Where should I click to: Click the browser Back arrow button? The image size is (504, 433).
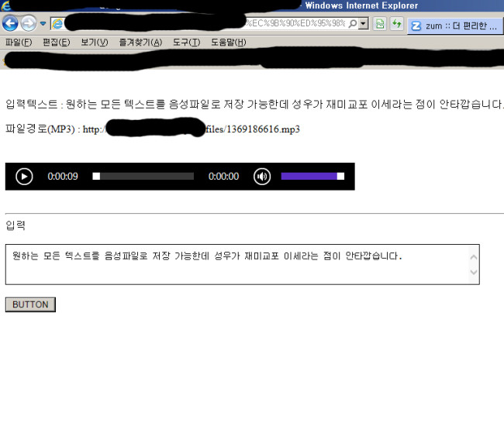coord(10,23)
